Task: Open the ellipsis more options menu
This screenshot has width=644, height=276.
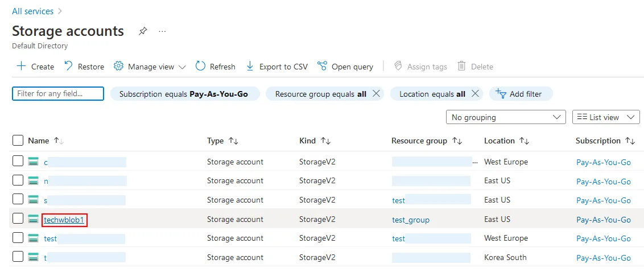Action: [162, 31]
